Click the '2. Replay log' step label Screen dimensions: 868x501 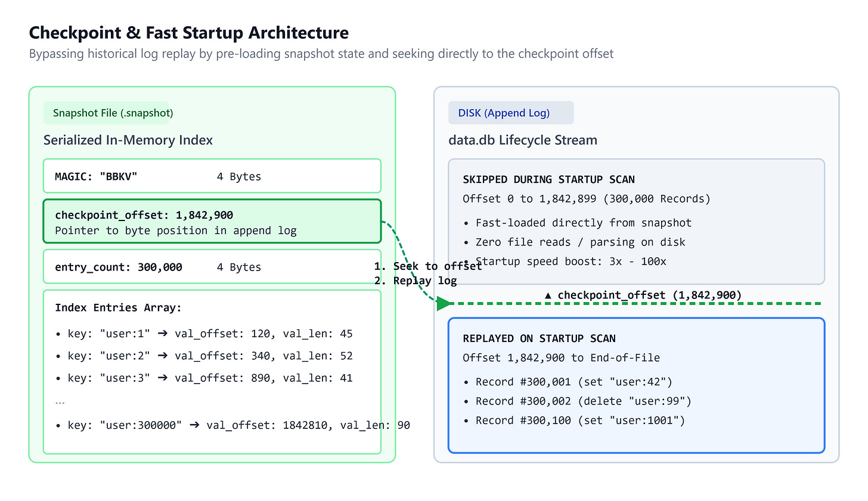tap(416, 281)
